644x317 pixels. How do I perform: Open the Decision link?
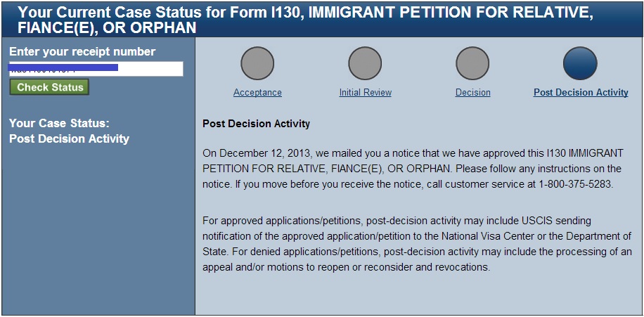(x=472, y=92)
